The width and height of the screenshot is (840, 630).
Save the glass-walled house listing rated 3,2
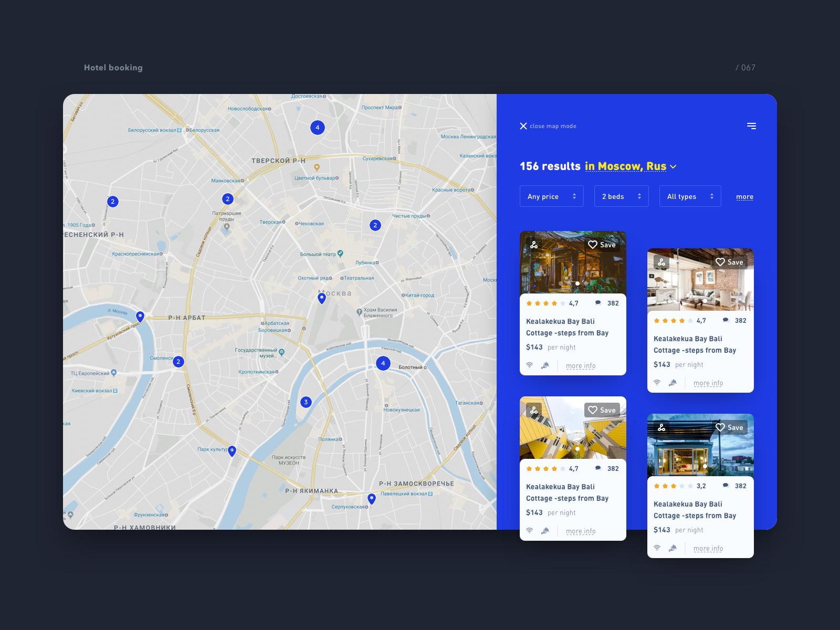729,427
